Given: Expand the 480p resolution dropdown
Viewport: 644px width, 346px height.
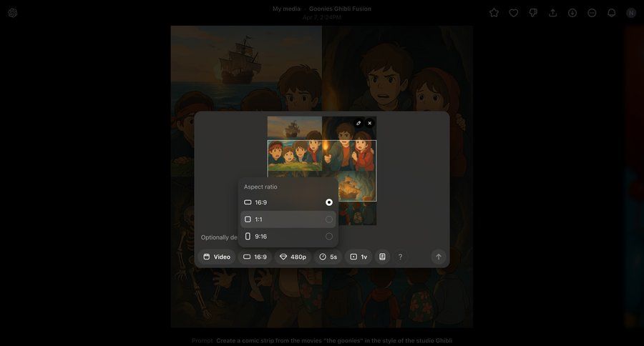Looking at the screenshot, I should click(x=293, y=257).
